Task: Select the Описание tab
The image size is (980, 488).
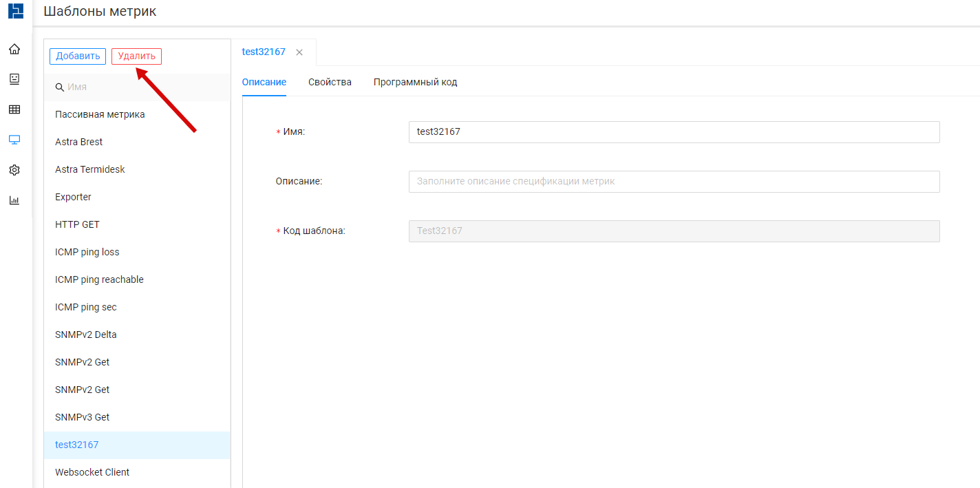Action: [x=264, y=82]
